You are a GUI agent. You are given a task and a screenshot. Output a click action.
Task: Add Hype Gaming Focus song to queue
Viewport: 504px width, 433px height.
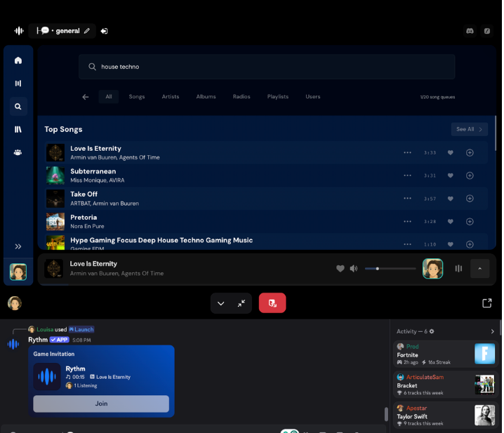pos(470,244)
